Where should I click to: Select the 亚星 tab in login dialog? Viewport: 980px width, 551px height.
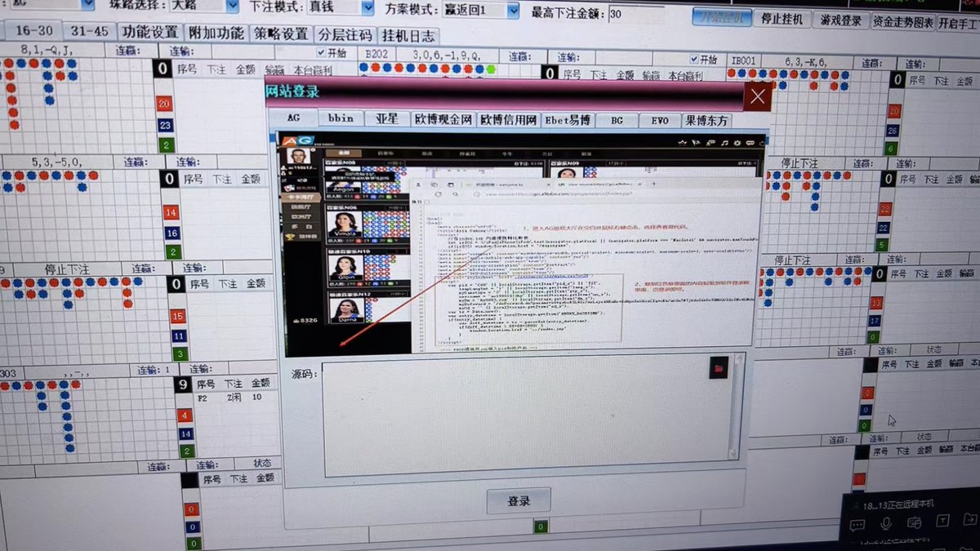[386, 118]
